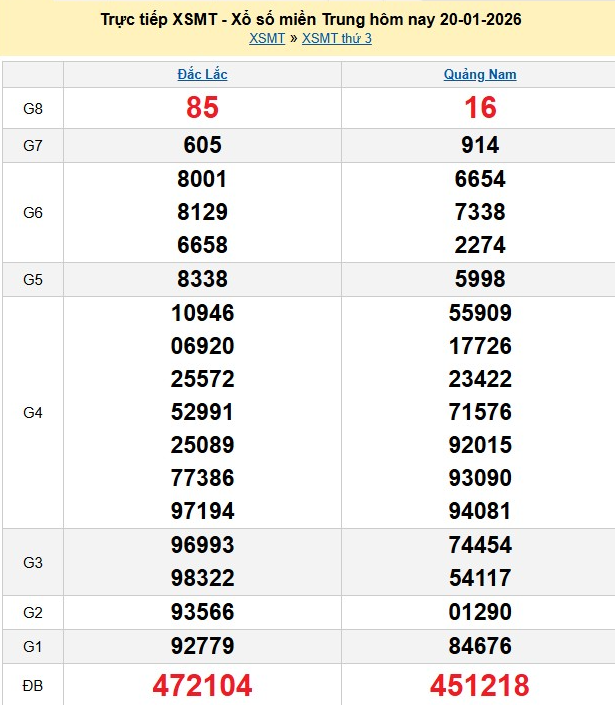The image size is (615, 705).
Task: Select the G3 result 74454
Action: 480,545
